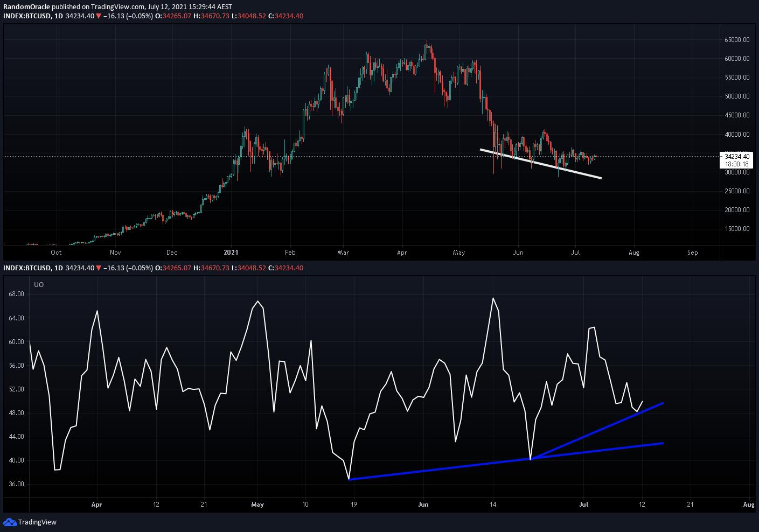
Task: Click the 52.00 level on the UO scale
Action: 16,389
